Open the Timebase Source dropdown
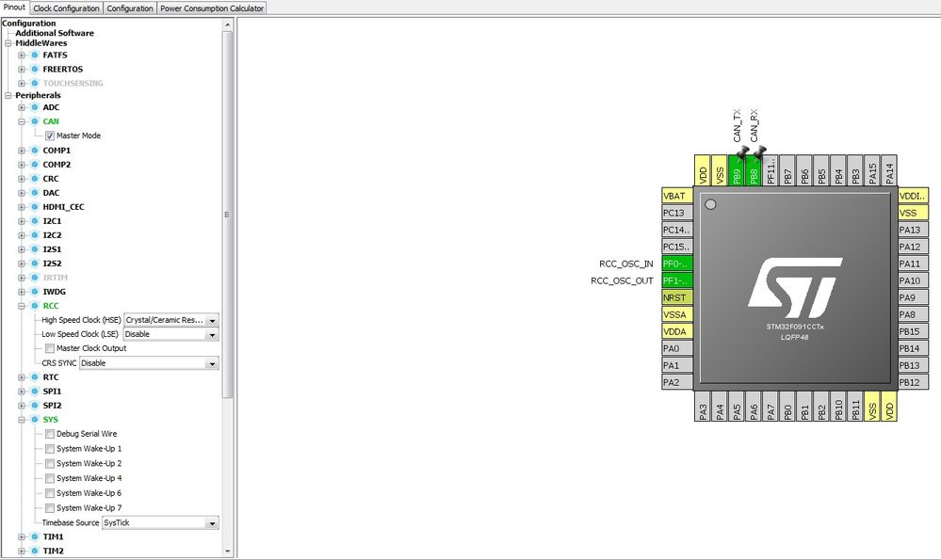 point(160,523)
